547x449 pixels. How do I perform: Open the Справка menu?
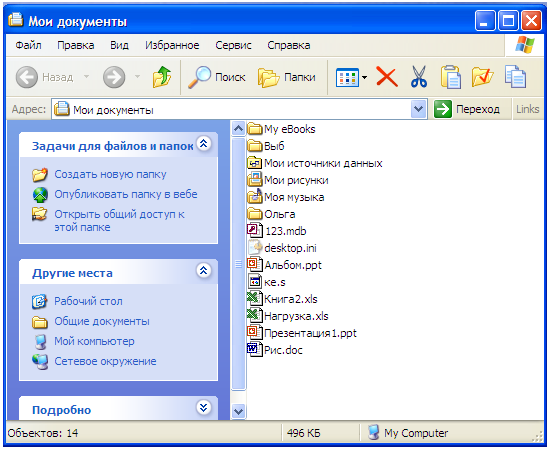(x=289, y=45)
